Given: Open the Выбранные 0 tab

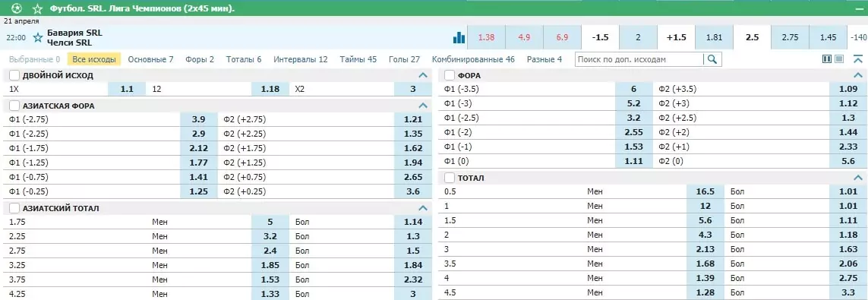Looking at the screenshot, I should coord(35,59).
